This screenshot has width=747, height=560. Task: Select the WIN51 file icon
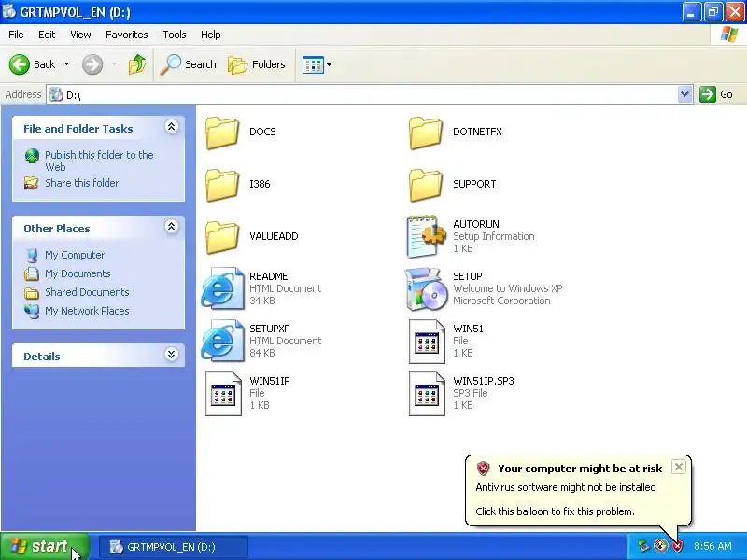pos(427,342)
